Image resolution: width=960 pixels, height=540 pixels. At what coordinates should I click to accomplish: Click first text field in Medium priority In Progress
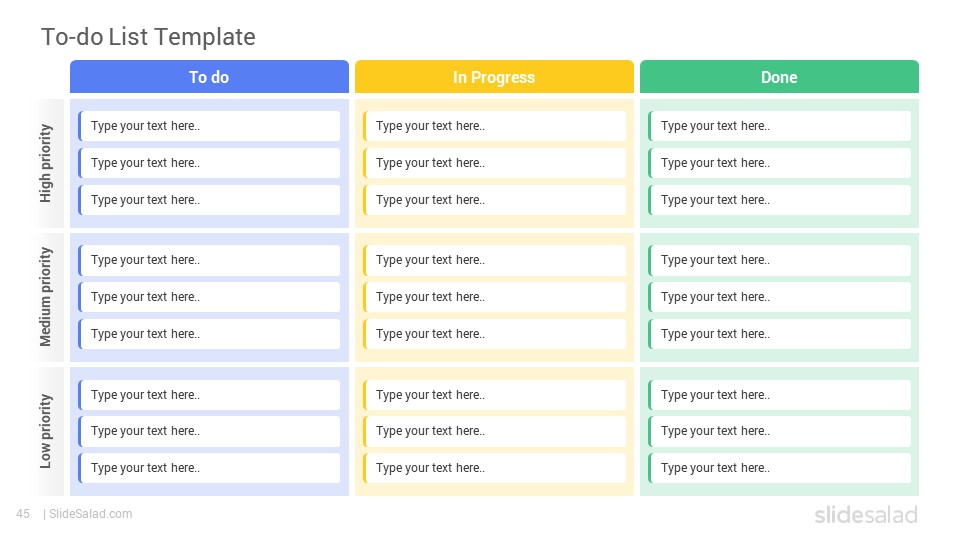495,260
